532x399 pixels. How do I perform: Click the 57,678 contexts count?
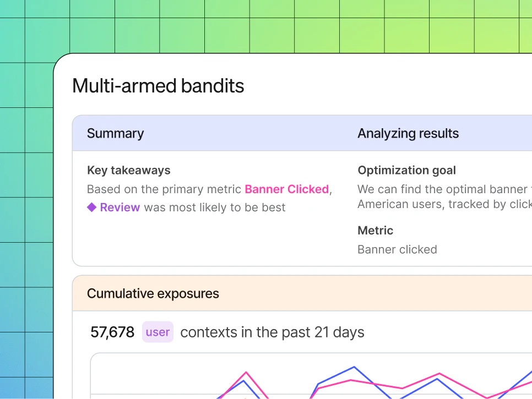[112, 332]
